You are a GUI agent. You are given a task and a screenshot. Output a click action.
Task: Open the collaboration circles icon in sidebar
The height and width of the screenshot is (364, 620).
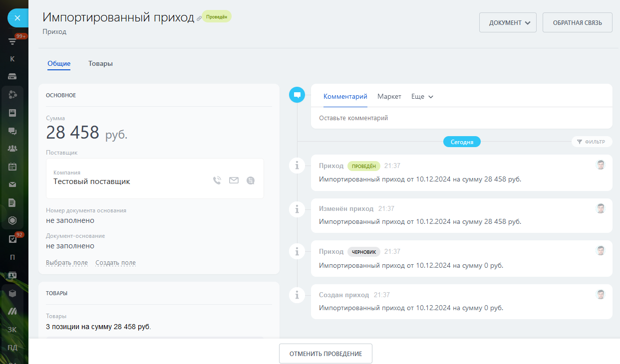click(13, 94)
